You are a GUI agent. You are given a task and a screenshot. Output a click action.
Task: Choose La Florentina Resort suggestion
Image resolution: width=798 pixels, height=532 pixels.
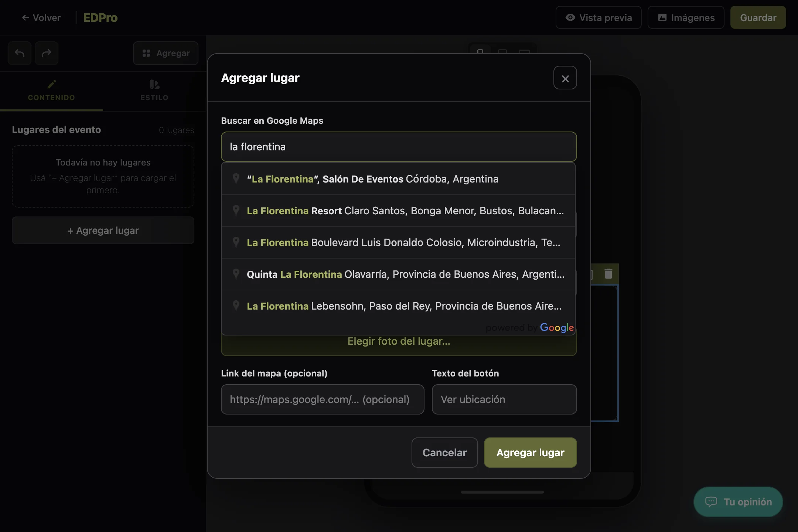pyautogui.click(x=398, y=211)
